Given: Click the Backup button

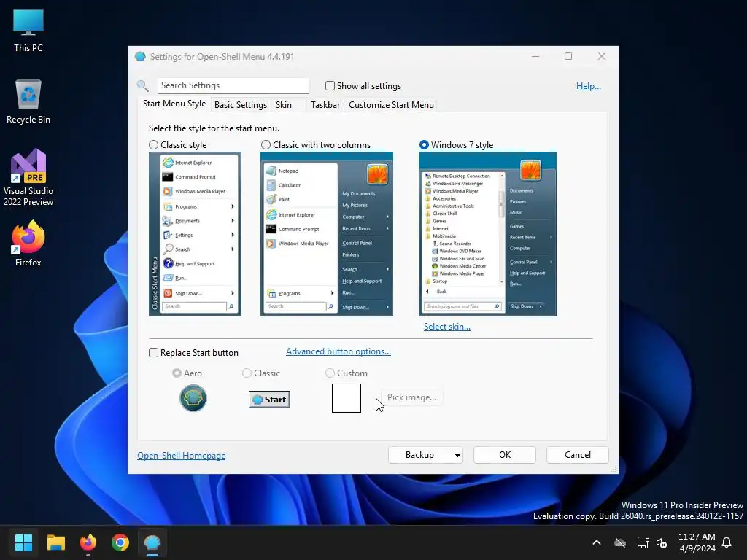Looking at the screenshot, I should (x=419, y=455).
